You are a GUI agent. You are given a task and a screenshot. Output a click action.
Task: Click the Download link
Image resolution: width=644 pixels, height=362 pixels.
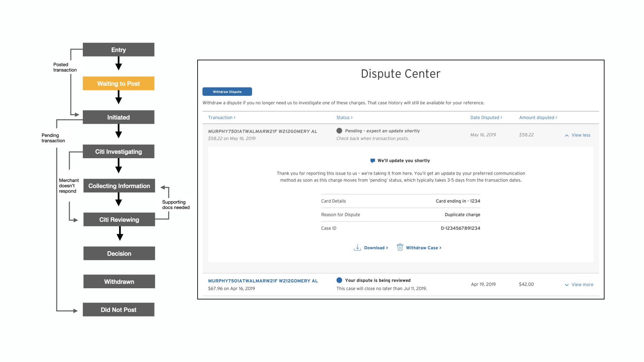[376, 248]
